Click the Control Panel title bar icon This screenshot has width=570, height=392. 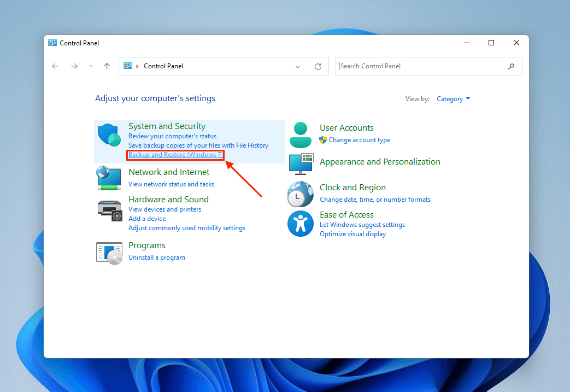click(52, 43)
